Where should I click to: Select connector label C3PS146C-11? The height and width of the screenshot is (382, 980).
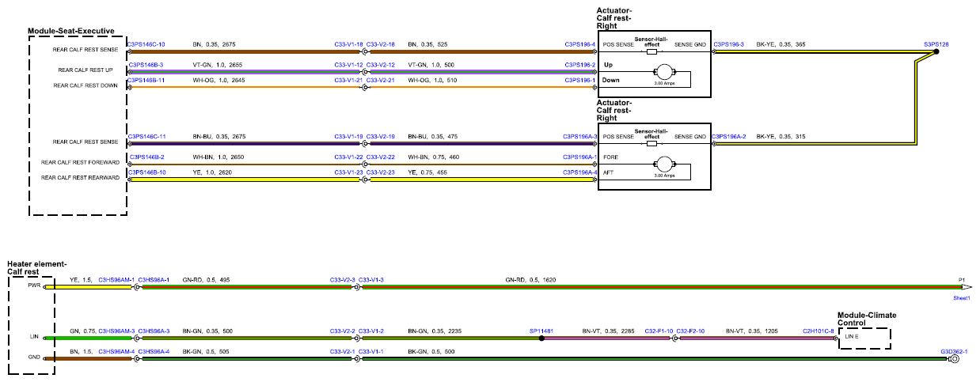[146, 137]
